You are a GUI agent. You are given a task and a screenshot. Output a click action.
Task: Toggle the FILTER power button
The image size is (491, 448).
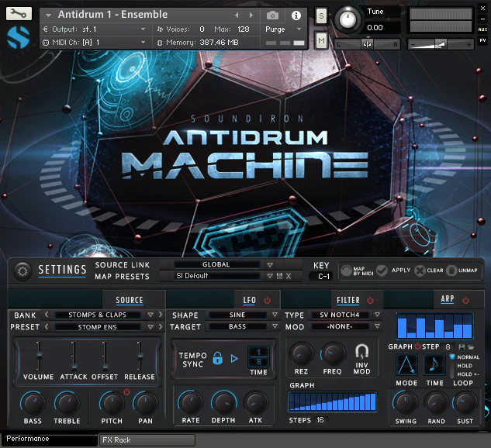(x=370, y=300)
